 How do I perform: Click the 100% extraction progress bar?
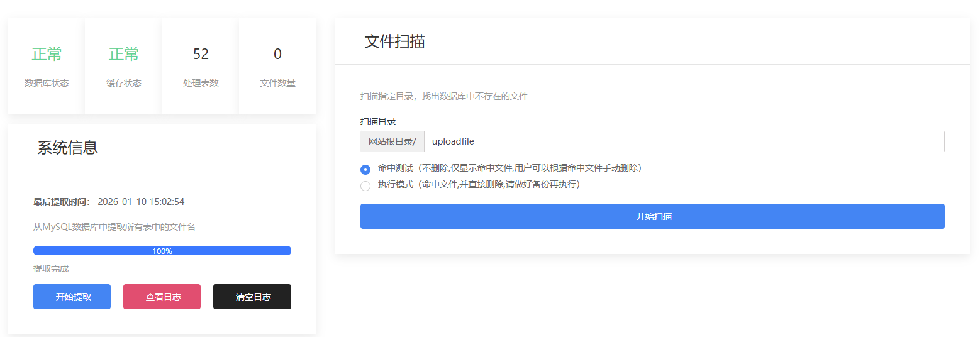point(162,251)
